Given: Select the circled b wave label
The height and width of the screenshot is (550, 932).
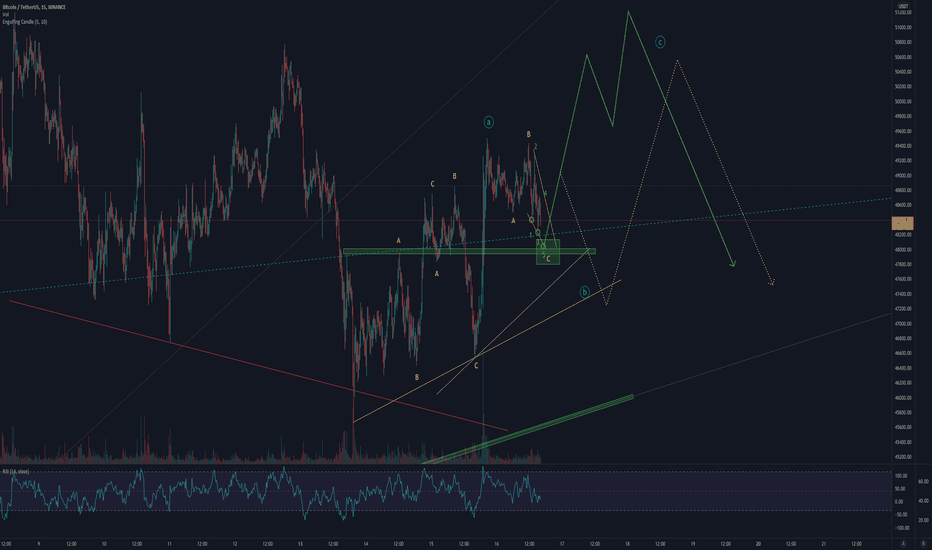Looking at the screenshot, I should click(584, 292).
